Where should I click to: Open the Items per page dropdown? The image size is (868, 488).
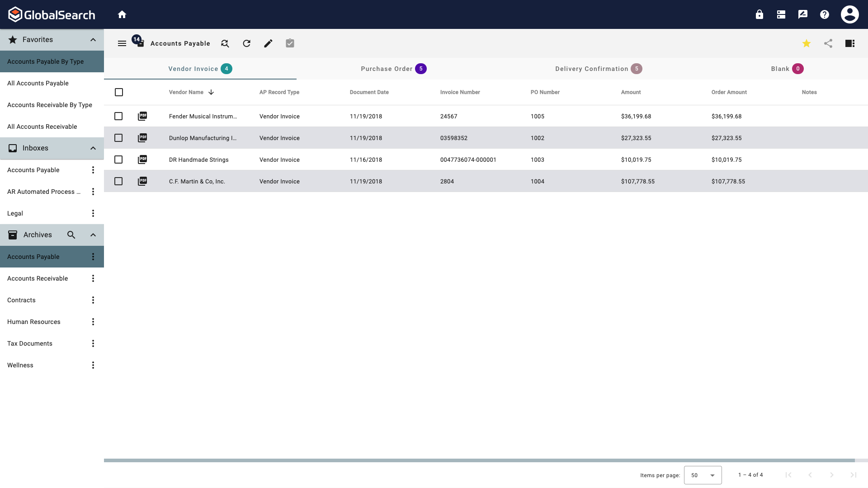pos(703,475)
